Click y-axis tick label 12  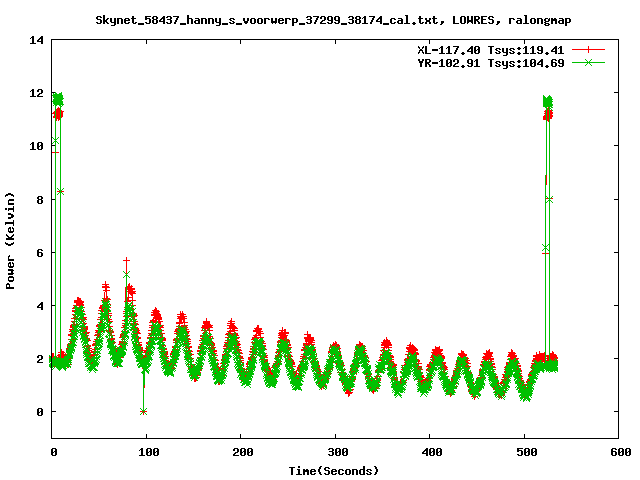[36, 93]
